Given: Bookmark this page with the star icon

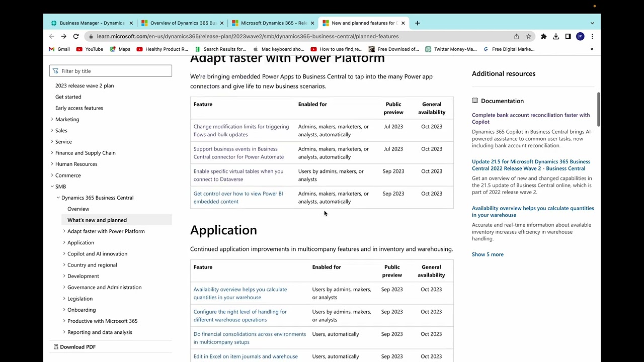Looking at the screenshot, I should click(x=529, y=36).
